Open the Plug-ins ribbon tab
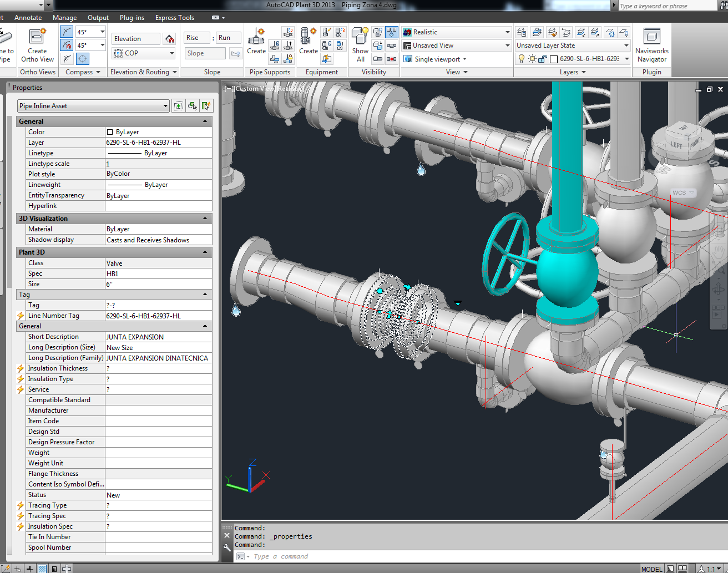 [x=132, y=18]
